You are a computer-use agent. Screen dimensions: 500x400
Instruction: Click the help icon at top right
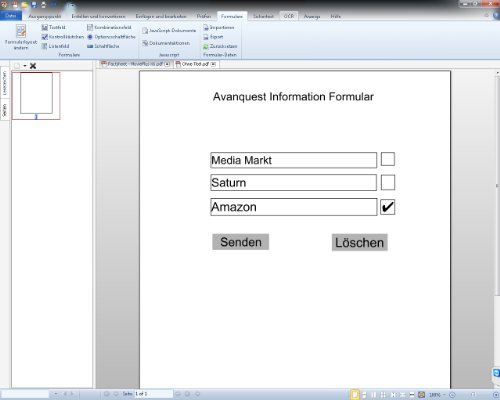coord(496,16)
